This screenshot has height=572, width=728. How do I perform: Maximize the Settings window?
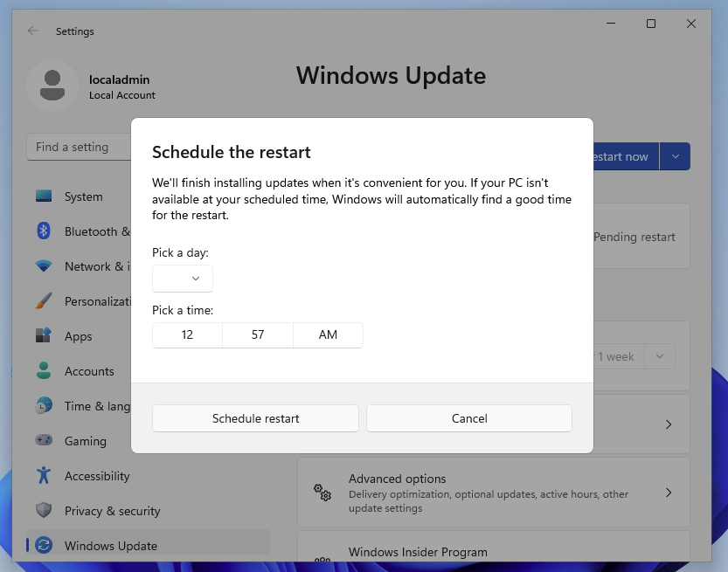point(651,24)
